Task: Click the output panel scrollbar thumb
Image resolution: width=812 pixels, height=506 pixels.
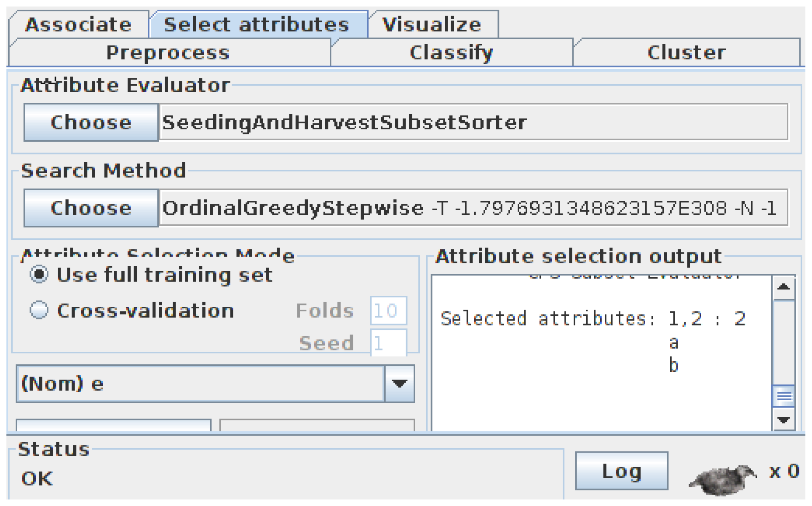Action: 784,396
